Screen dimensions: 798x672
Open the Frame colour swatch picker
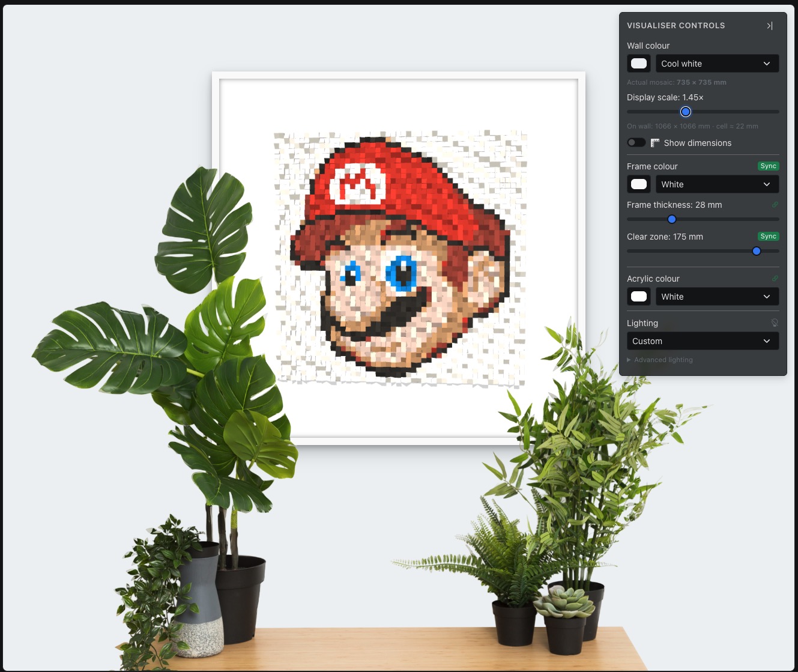coord(639,184)
